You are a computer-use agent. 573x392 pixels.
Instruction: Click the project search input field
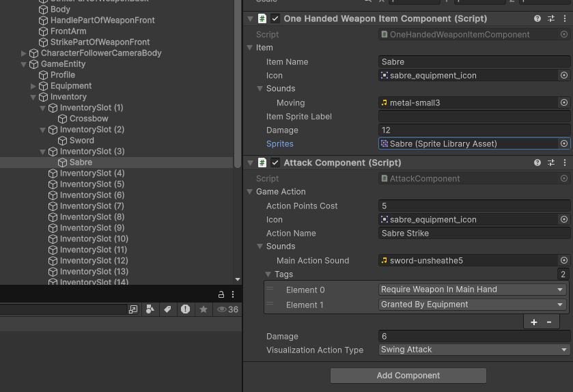(63, 309)
